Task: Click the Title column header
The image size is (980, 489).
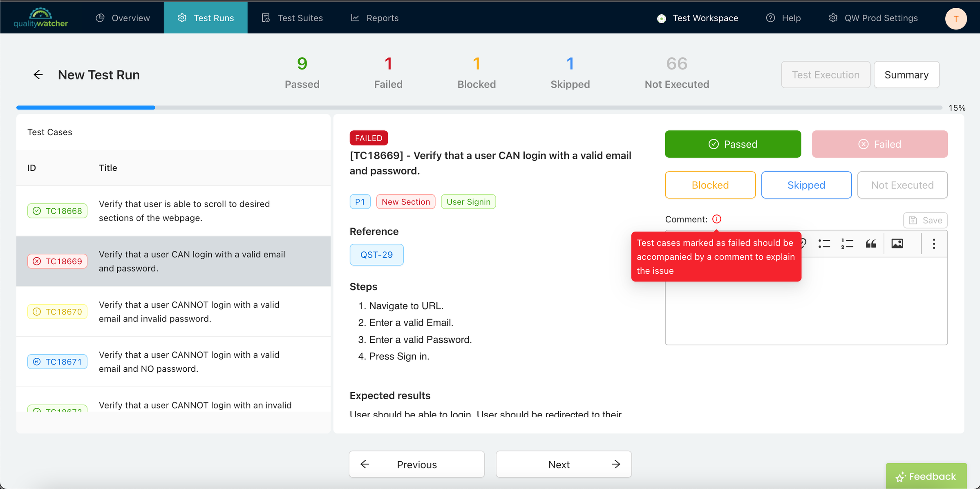Action: click(x=108, y=168)
